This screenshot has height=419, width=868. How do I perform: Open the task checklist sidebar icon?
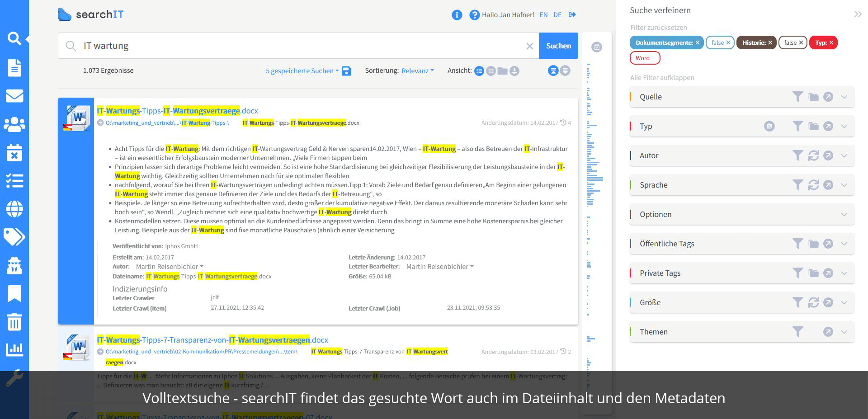tap(14, 181)
